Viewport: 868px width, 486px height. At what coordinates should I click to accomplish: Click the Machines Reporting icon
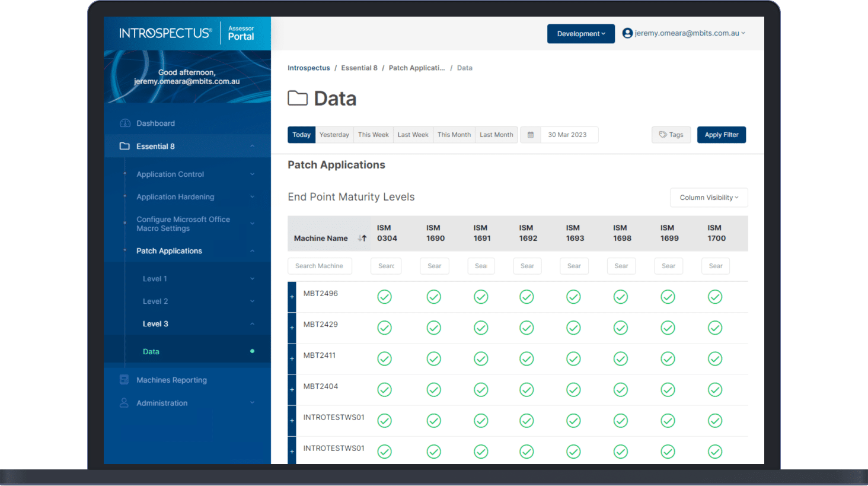pos(124,380)
